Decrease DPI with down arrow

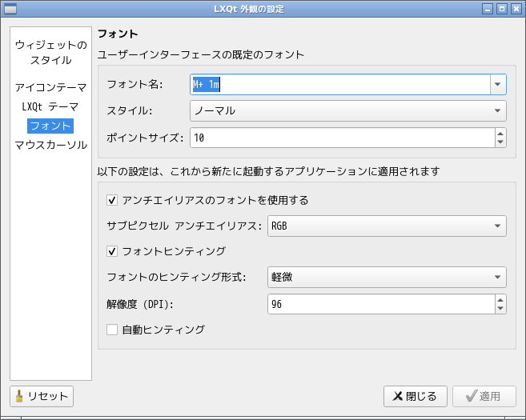click(x=500, y=308)
